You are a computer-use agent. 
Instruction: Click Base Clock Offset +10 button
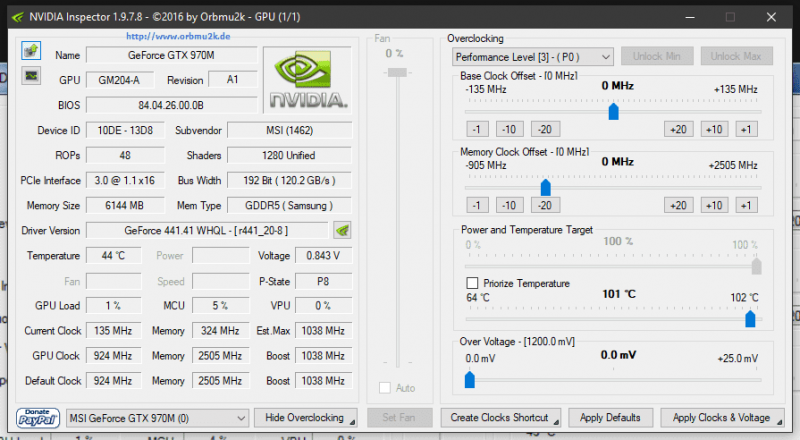point(714,130)
